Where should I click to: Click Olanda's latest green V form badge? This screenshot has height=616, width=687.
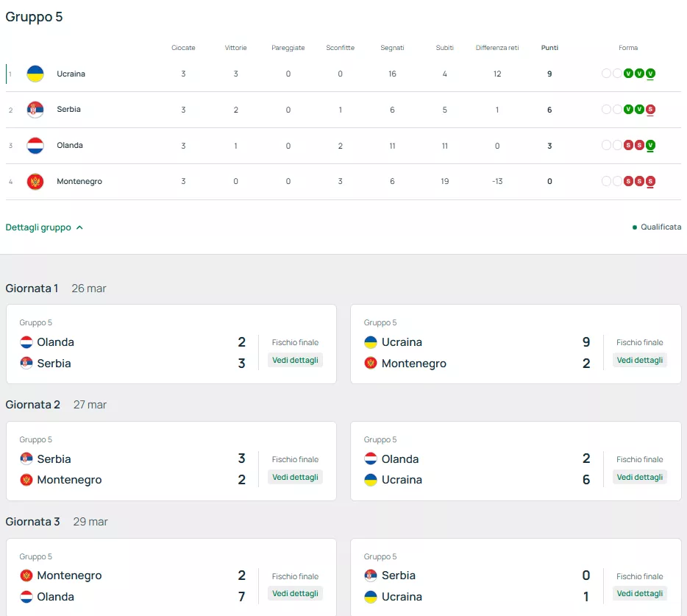[651, 146]
